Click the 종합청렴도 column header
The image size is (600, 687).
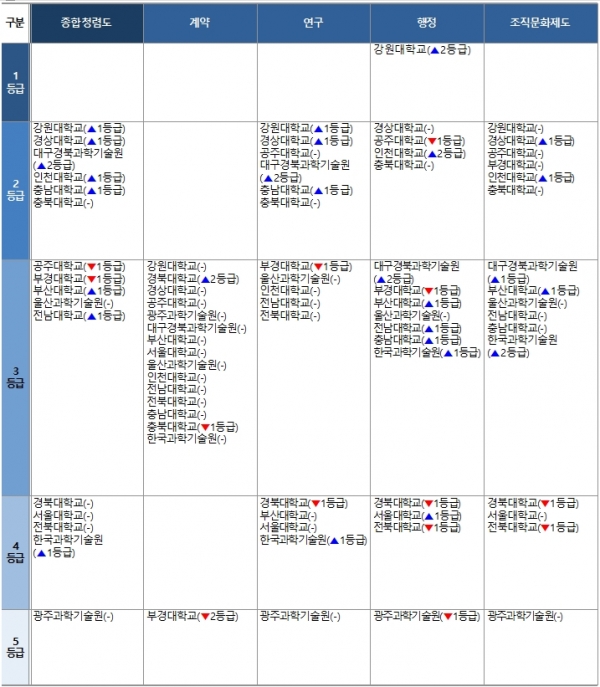87,22
